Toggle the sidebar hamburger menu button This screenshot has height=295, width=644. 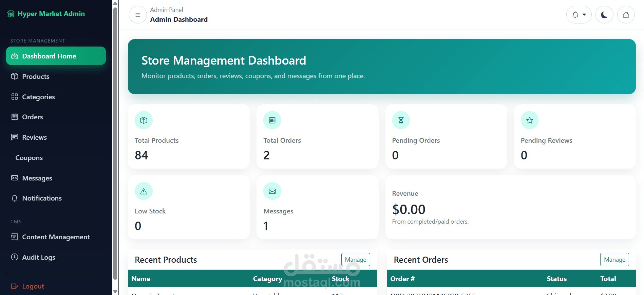[138, 15]
